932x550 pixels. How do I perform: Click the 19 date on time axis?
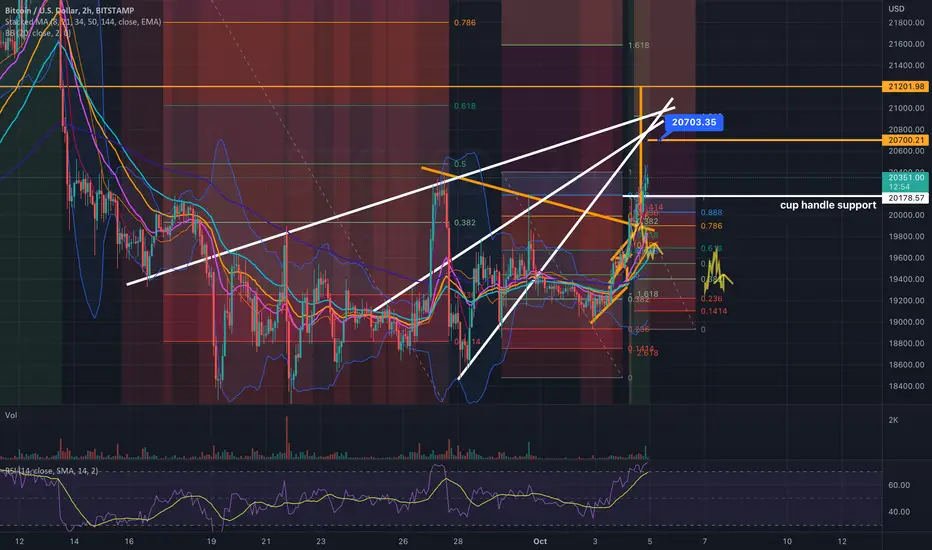pyautogui.click(x=212, y=541)
